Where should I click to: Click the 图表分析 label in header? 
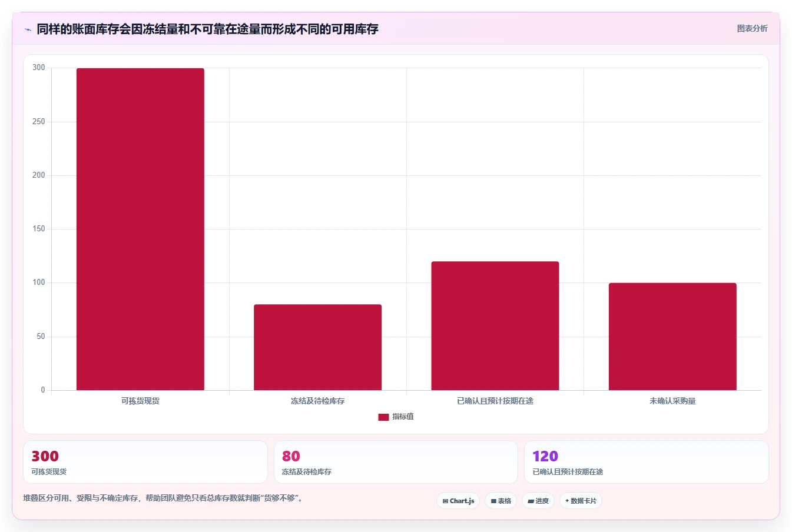tap(752, 28)
